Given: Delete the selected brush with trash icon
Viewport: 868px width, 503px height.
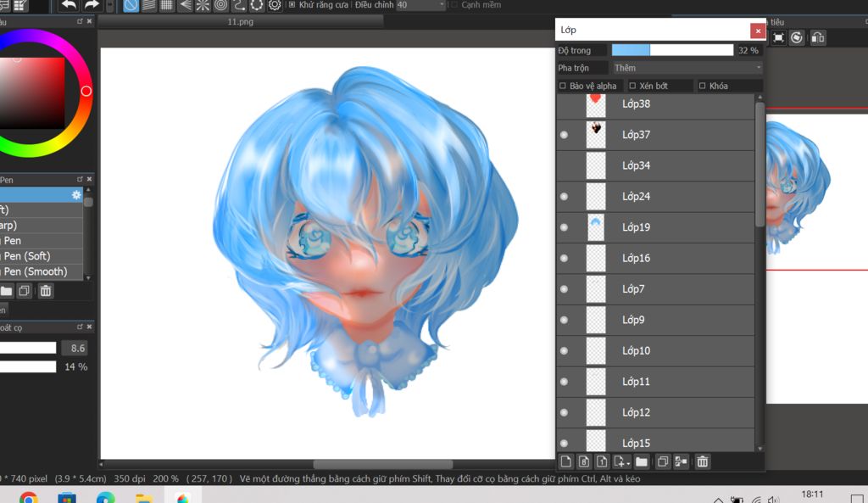Looking at the screenshot, I should click(x=46, y=291).
